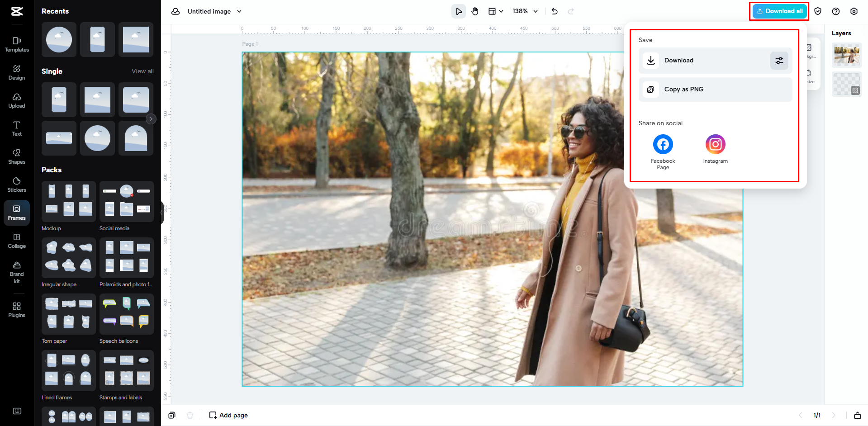Screen dimensions: 868x426
Task: Open the Collage panel
Action: [x=17, y=241]
